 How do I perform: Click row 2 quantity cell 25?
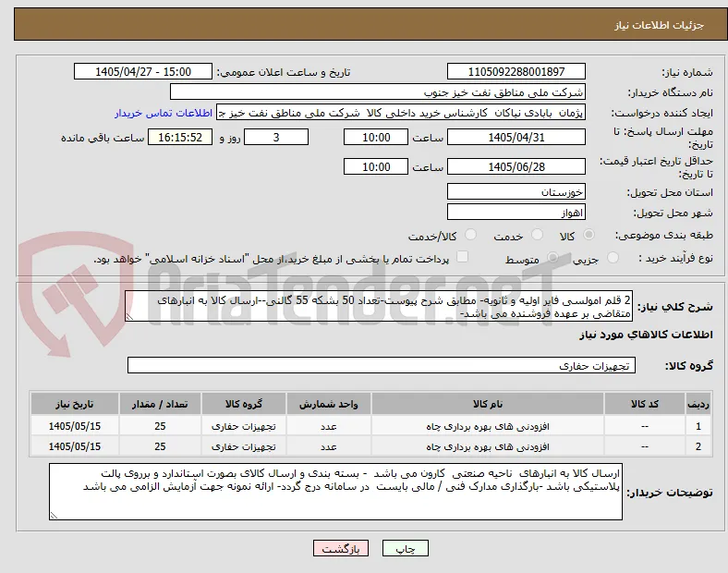pos(160,446)
